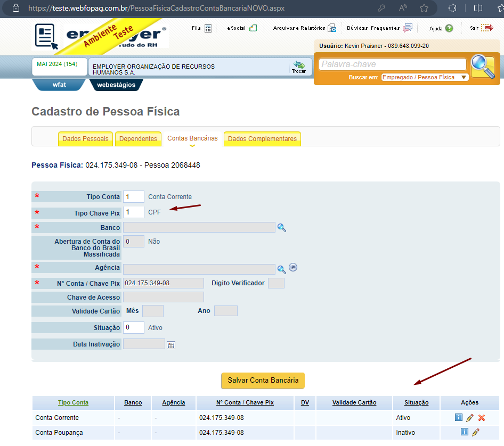504x446 pixels.
Task: Click the Banco search magnifier icon
Action: (x=282, y=228)
